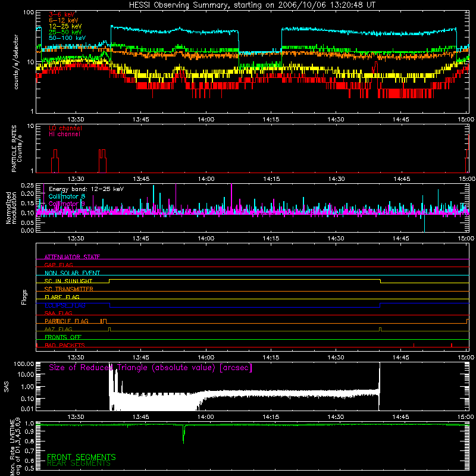Click the 'HI channel' legend label

click(64, 134)
